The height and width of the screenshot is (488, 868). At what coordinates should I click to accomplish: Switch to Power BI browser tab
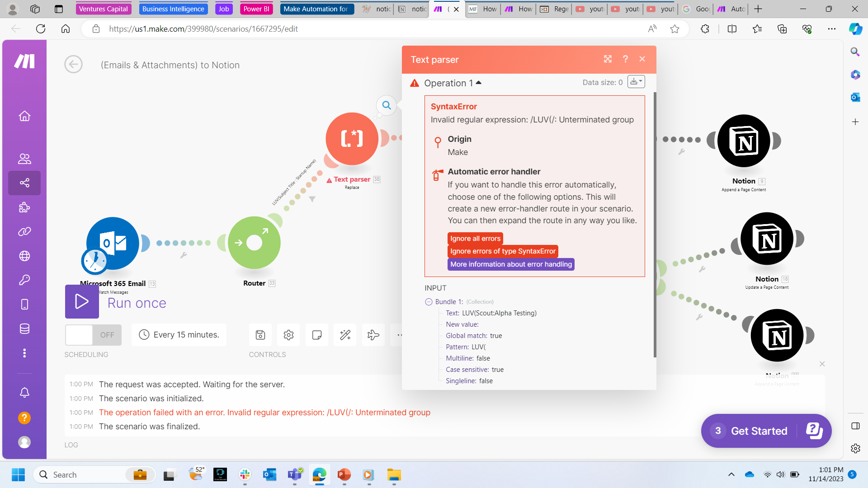(x=256, y=9)
